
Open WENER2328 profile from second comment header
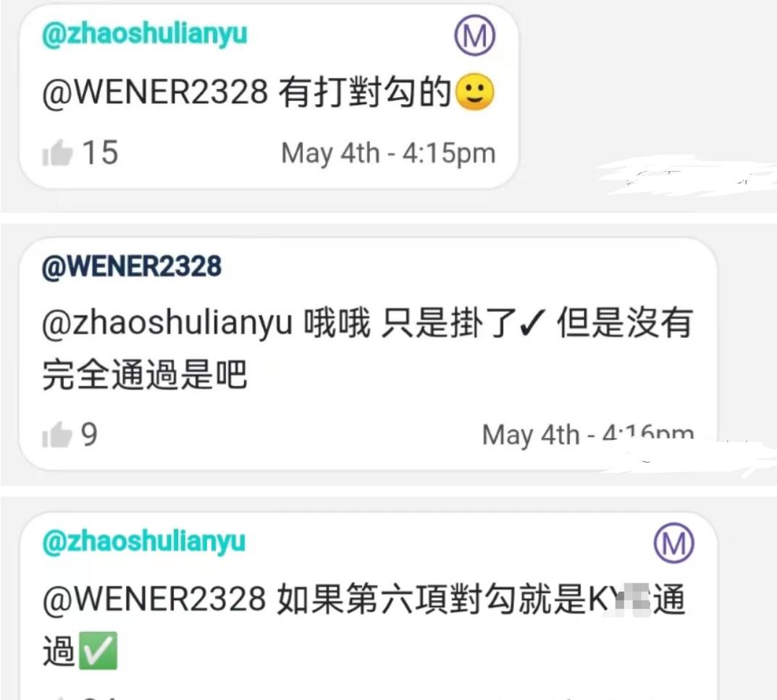click(131, 266)
